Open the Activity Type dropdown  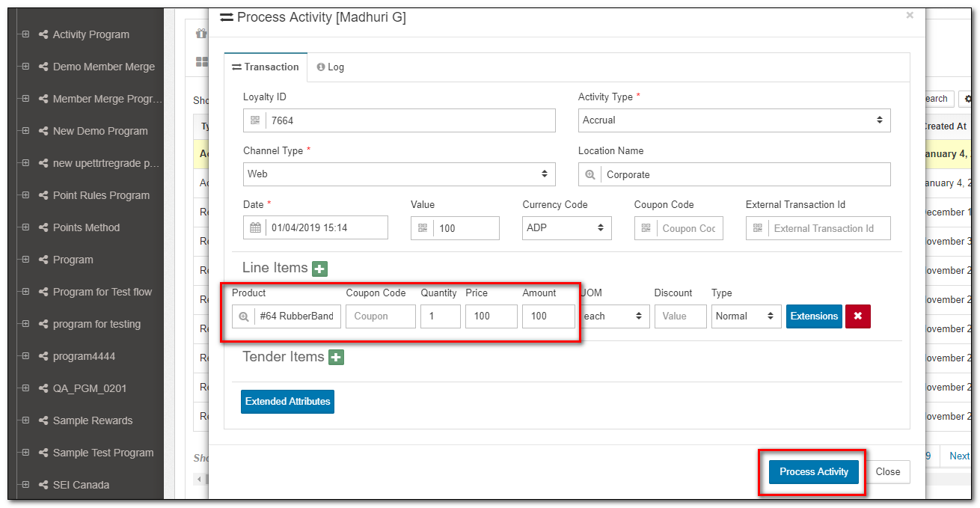pos(734,120)
